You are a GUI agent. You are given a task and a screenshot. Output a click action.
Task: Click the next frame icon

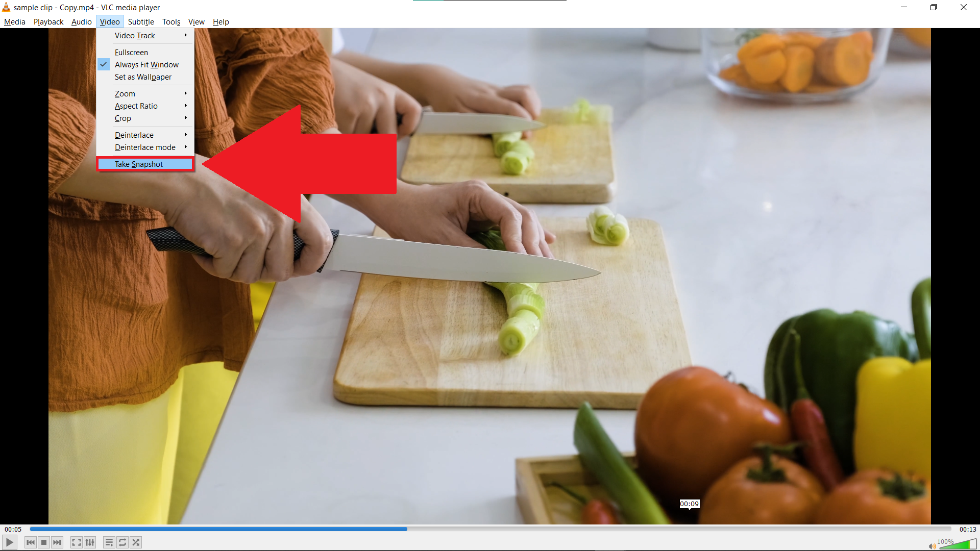[x=57, y=542]
